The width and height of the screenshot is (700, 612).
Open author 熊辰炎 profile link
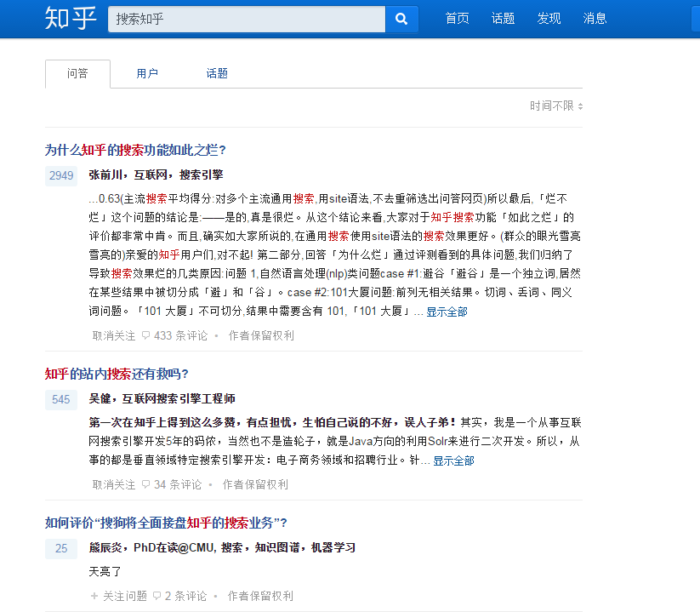[105, 547]
